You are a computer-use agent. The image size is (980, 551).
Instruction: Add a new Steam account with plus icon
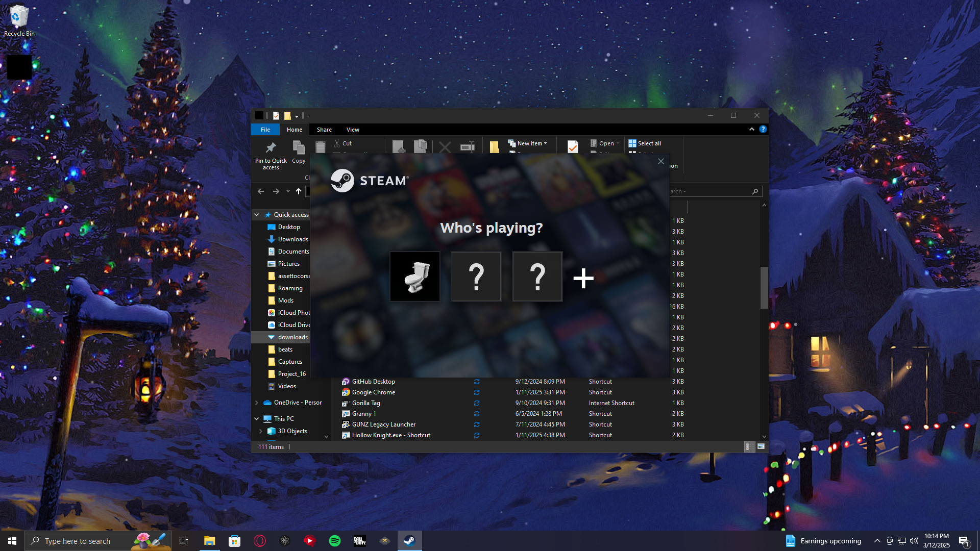[583, 278]
